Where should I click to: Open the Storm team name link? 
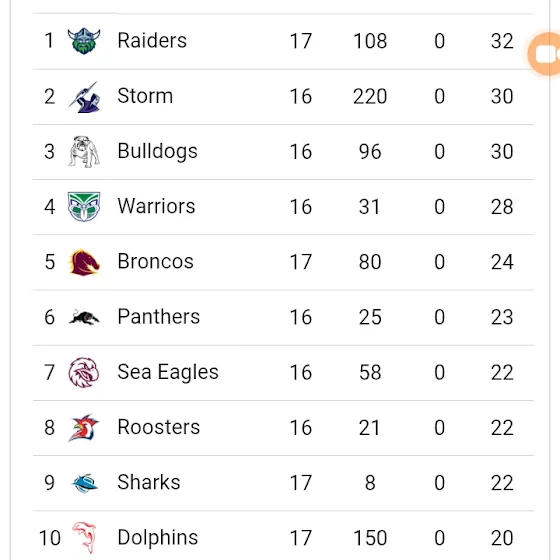[145, 96]
